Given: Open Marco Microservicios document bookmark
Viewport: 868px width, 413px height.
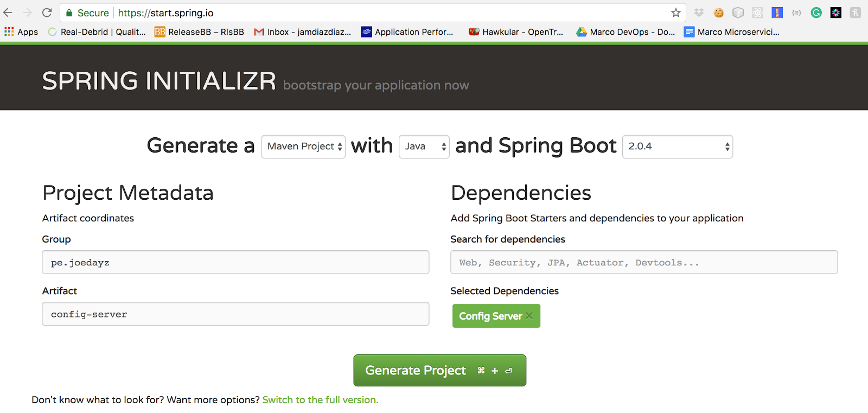Looking at the screenshot, I should 732,32.
